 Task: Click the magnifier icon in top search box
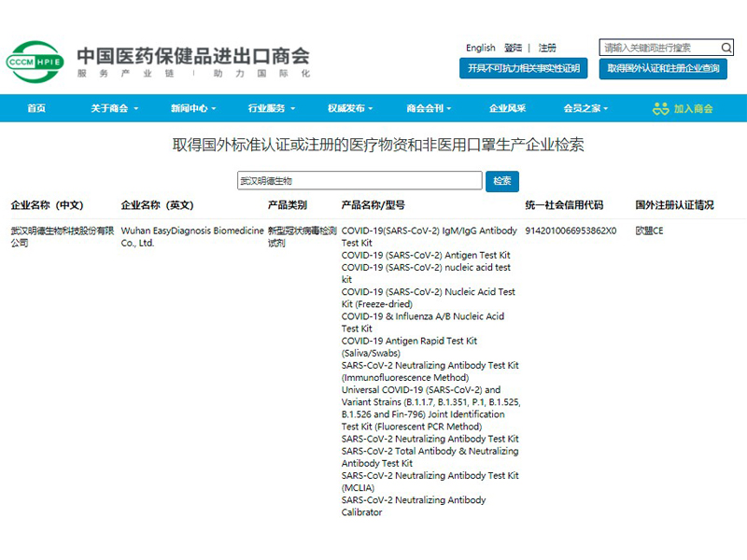click(x=726, y=48)
